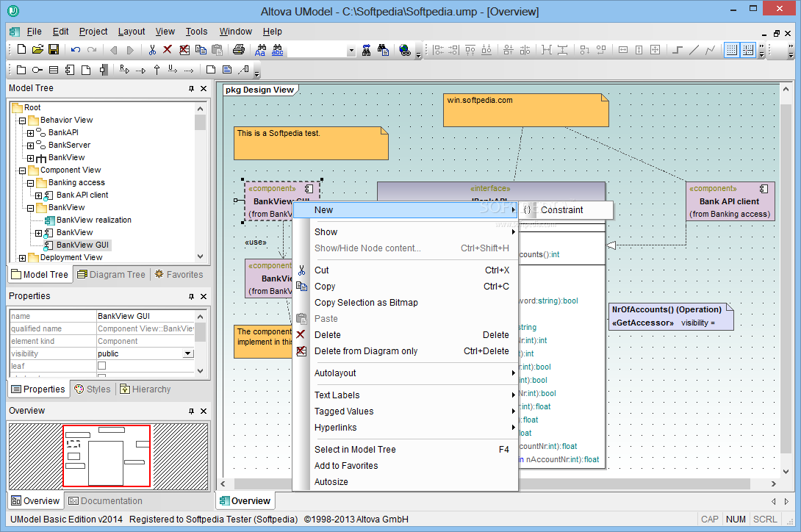
Task: Select the Usage (U arrow) tool
Action: tap(173, 70)
